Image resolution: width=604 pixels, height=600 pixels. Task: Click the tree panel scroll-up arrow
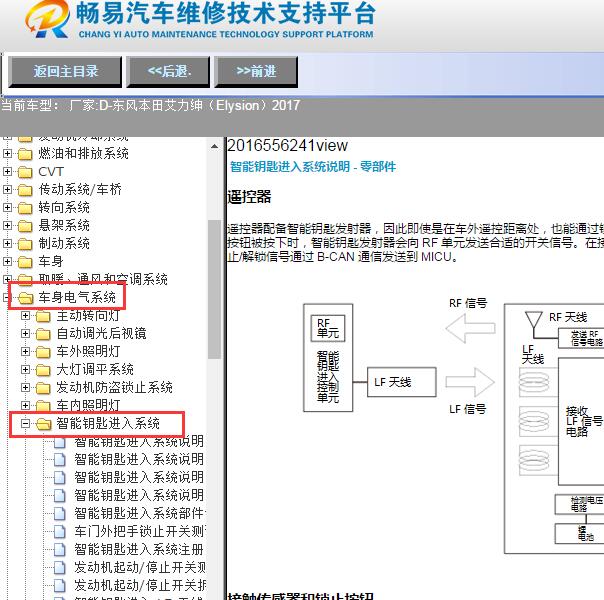click(x=215, y=147)
